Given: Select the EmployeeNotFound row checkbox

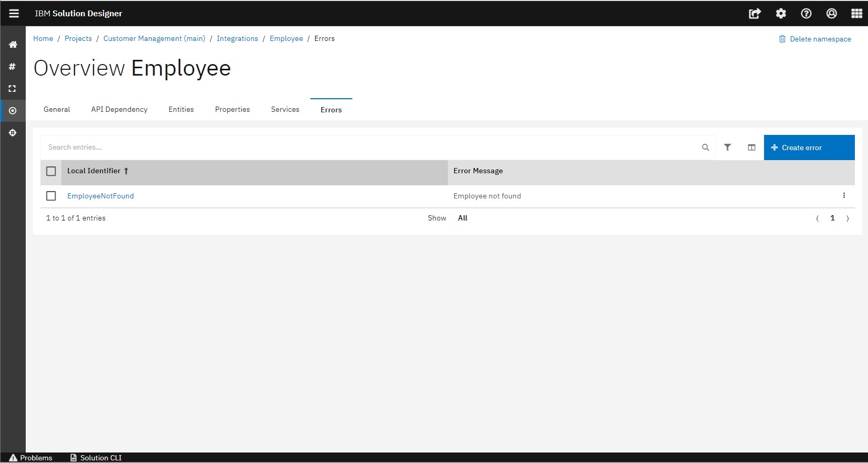Looking at the screenshot, I should 51,196.
